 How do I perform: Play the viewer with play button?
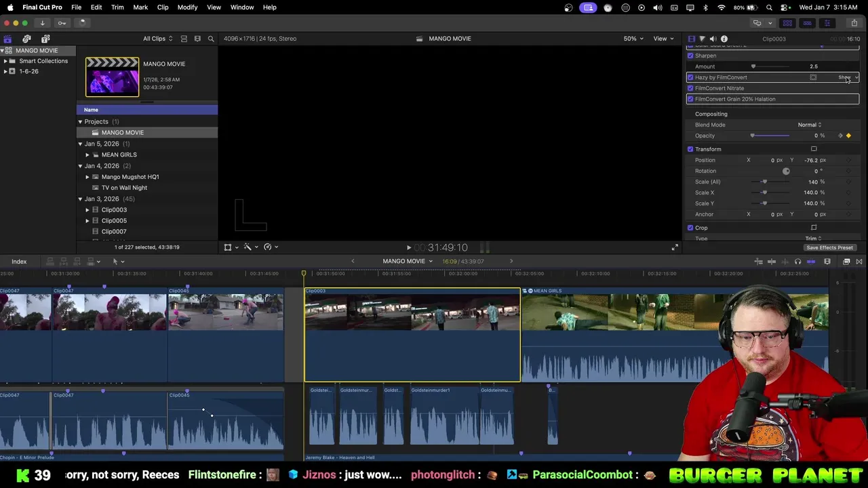point(408,248)
